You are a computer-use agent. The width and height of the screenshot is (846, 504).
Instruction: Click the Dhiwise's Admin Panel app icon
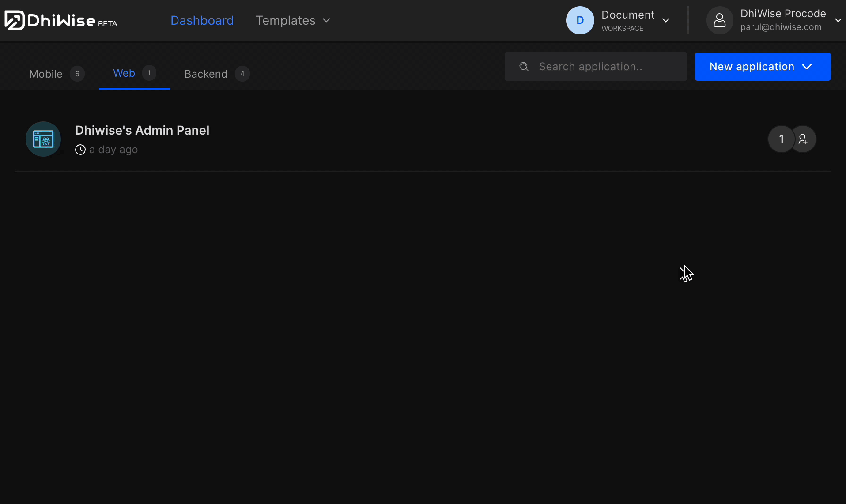coord(43,139)
